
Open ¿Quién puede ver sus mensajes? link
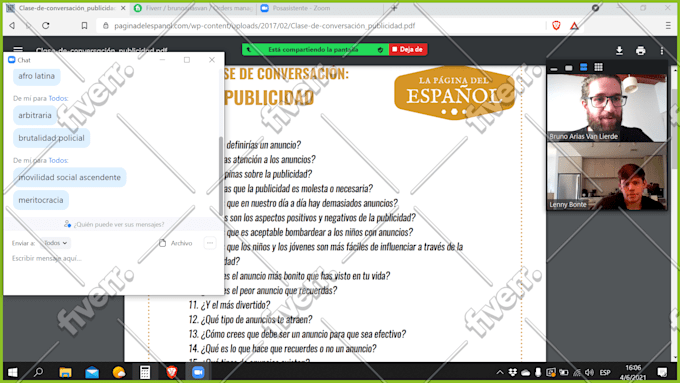tap(114, 224)
